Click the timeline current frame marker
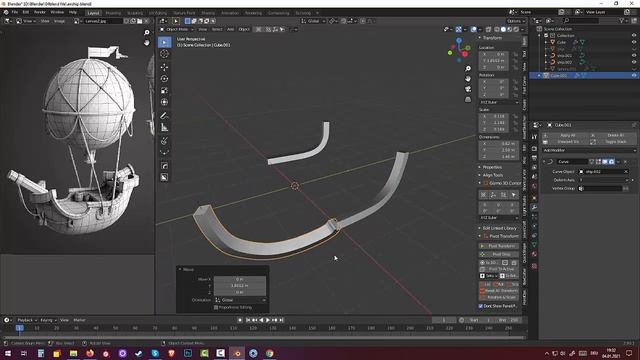 pyautogui.click(x=19, y=328)
